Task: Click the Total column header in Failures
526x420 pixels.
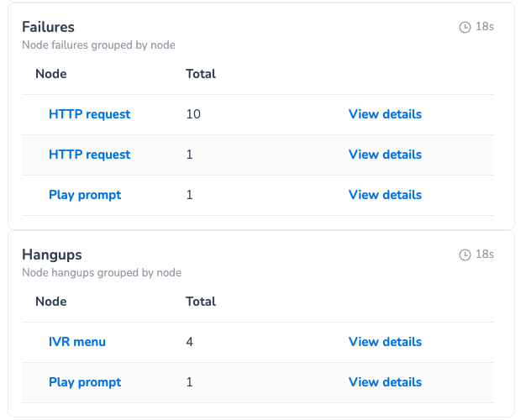Action: click(x=201, y=74)
